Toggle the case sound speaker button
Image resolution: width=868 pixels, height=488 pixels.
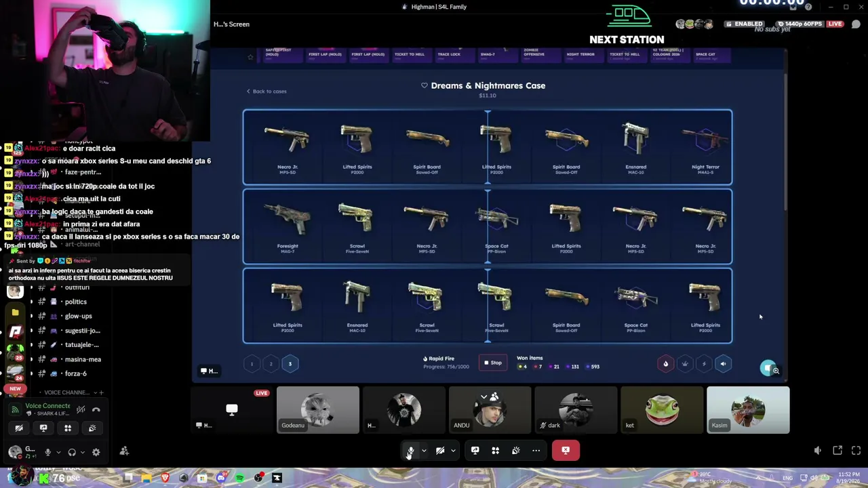click(x=723, y=364)
